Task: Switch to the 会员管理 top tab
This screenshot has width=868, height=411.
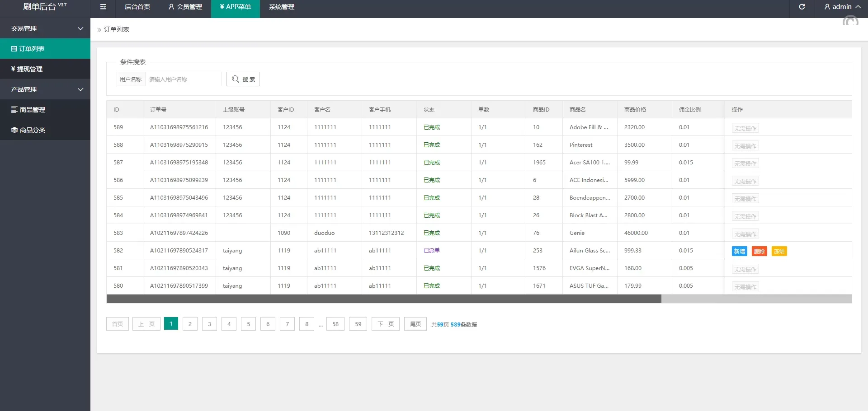Action: [x=185, y=7]
